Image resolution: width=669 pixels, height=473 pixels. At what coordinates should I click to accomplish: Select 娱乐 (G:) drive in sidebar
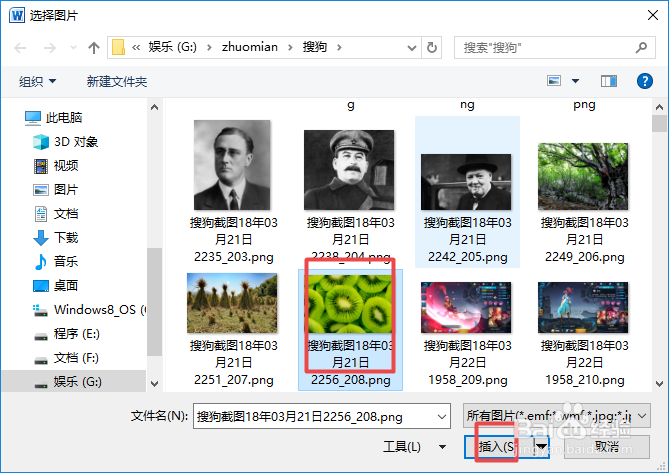(x=73, y=381)
